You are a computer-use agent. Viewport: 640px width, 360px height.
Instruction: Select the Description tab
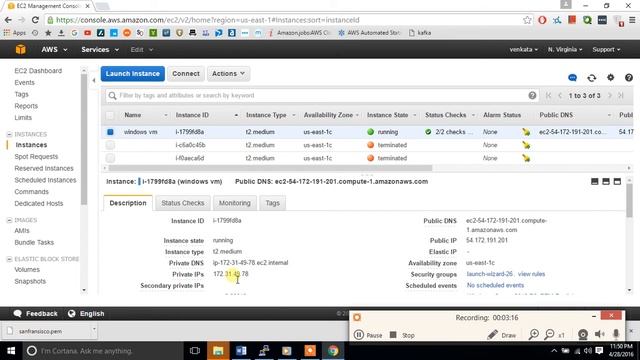128,203
